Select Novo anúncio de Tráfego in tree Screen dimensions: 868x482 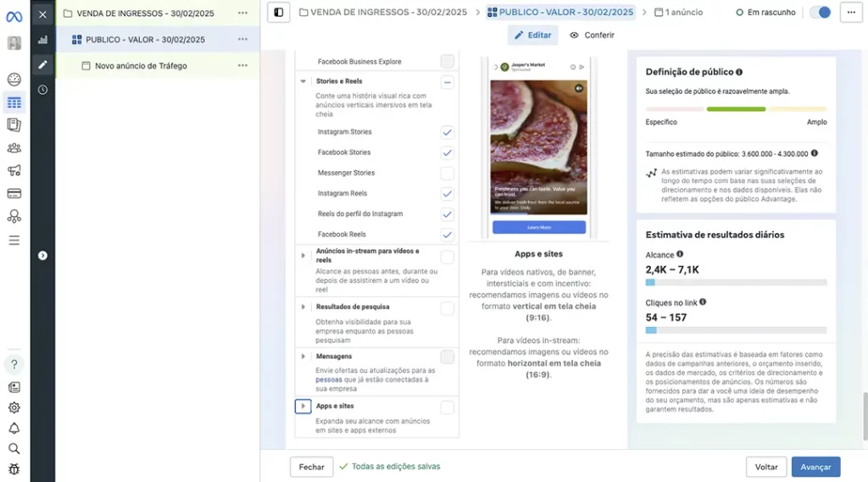tap(141, 66)
